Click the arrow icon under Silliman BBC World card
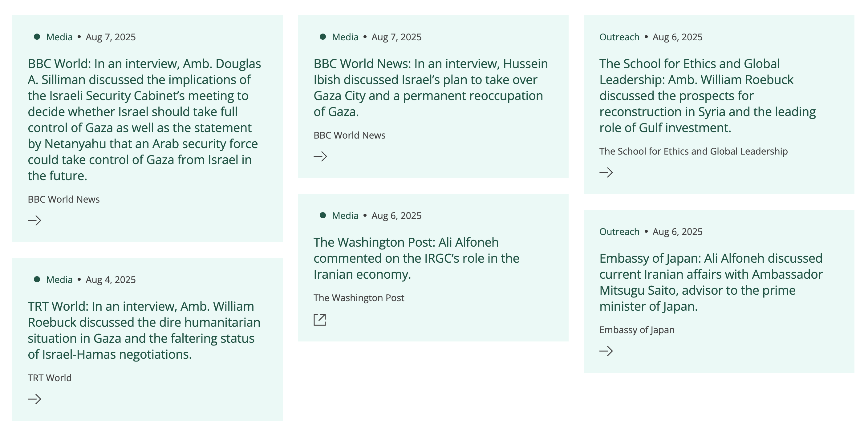 point(34,221)
